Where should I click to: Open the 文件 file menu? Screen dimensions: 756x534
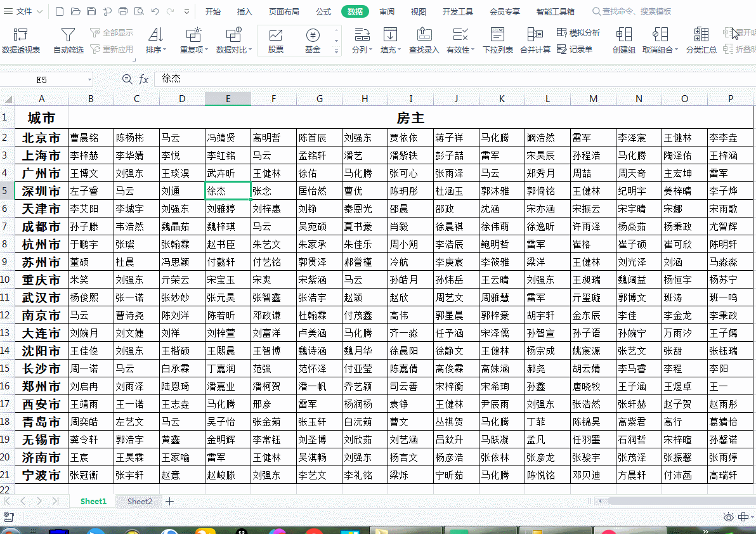point(23,11)
